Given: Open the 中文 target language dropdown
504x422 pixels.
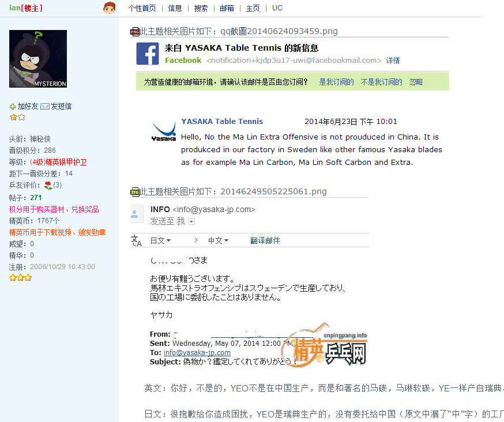Looking at the screenshot, I should 218,240.
